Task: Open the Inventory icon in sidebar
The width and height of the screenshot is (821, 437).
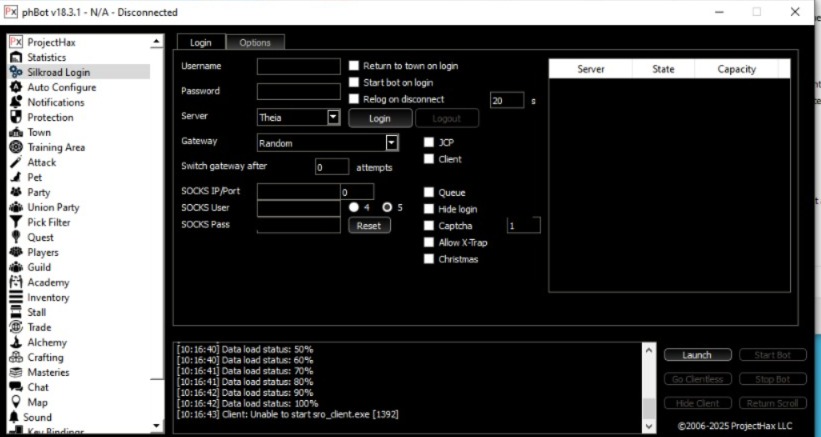Action: [x=16, y=297]
